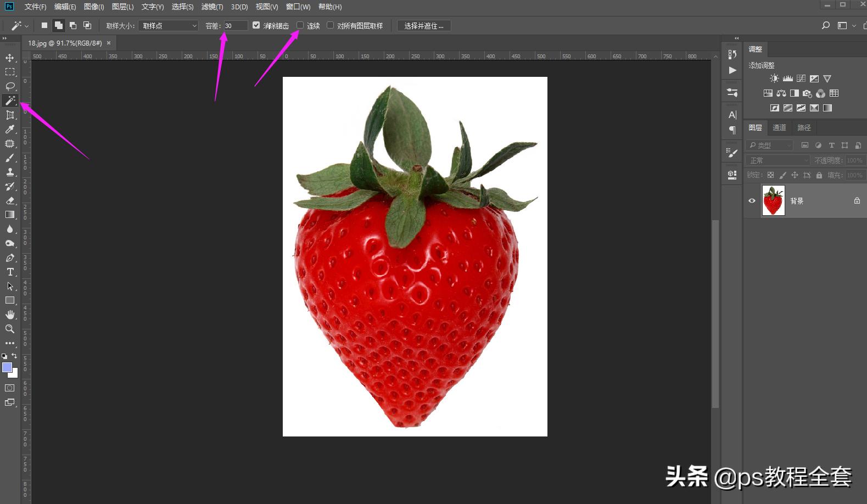Switch to the 通道 tab
867x504 pixels.
coord(779,127)
